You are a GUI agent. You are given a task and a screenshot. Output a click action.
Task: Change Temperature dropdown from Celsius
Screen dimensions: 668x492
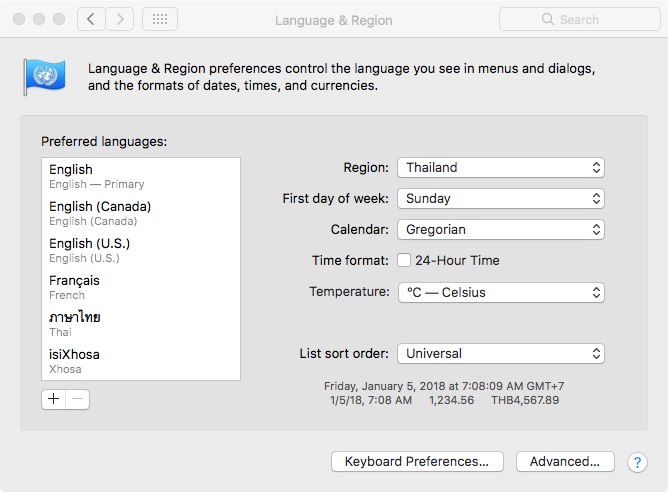pyautogui.click(x=500, y=293)
